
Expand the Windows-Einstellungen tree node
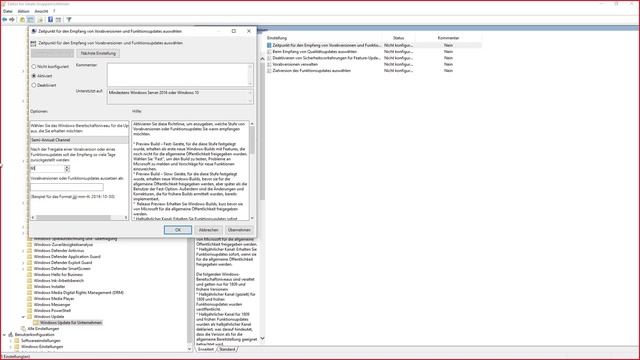tap(11, 347)
